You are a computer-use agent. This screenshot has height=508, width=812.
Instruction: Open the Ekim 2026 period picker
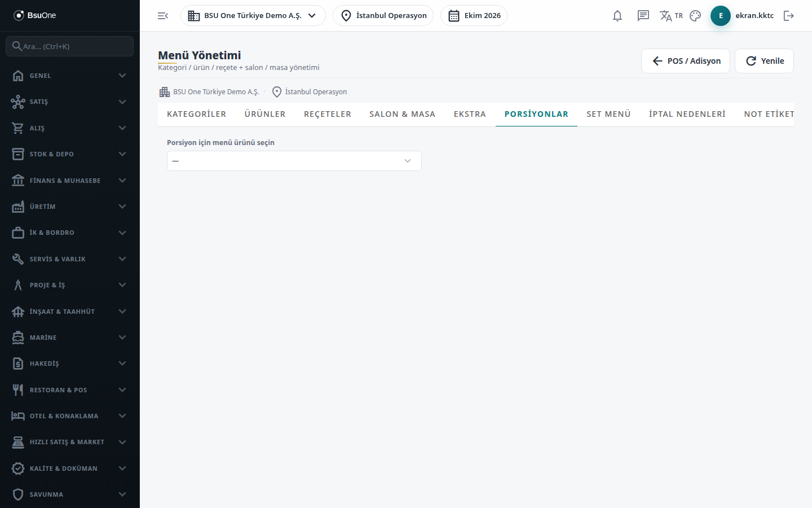pos(474,16)
